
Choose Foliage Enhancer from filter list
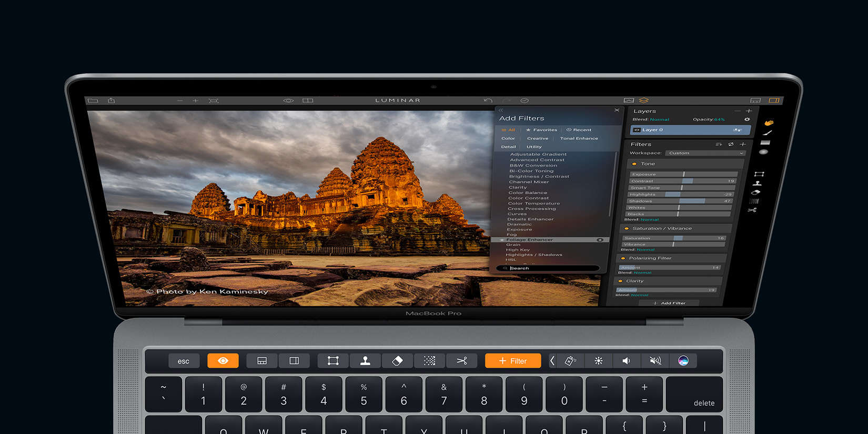529,240
